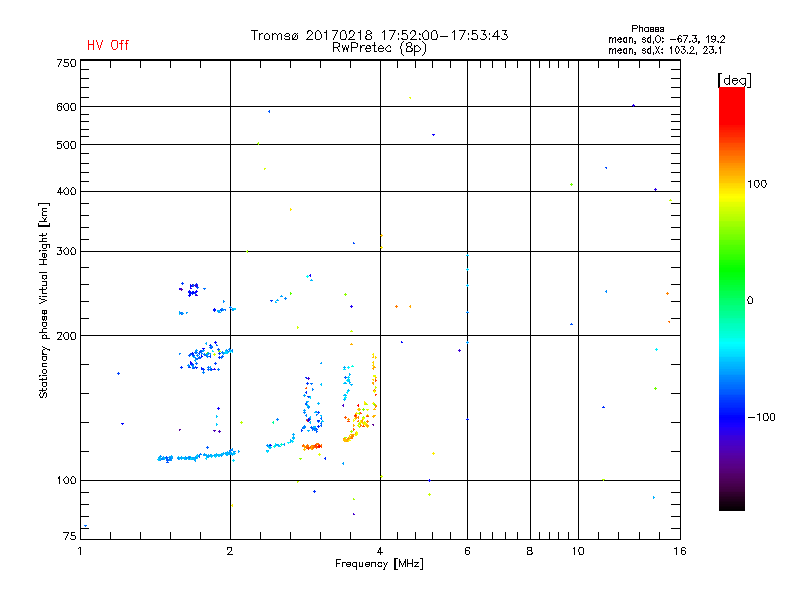
Task: Click the 'Phases' header text
Action: click(x=647, y=29)
